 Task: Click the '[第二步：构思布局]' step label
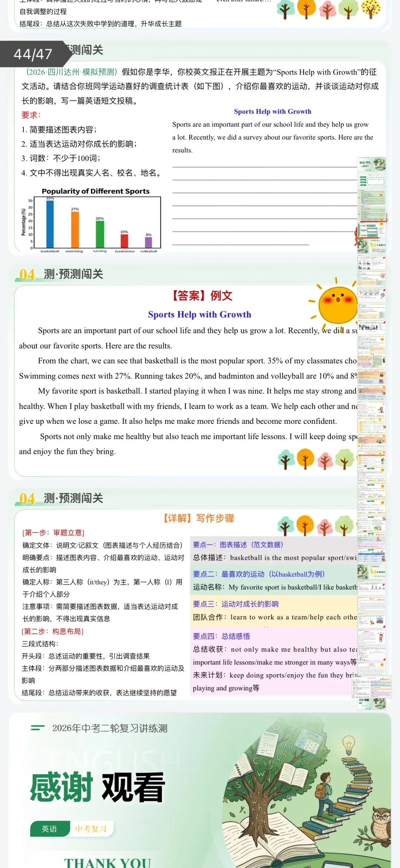point(53,631)
